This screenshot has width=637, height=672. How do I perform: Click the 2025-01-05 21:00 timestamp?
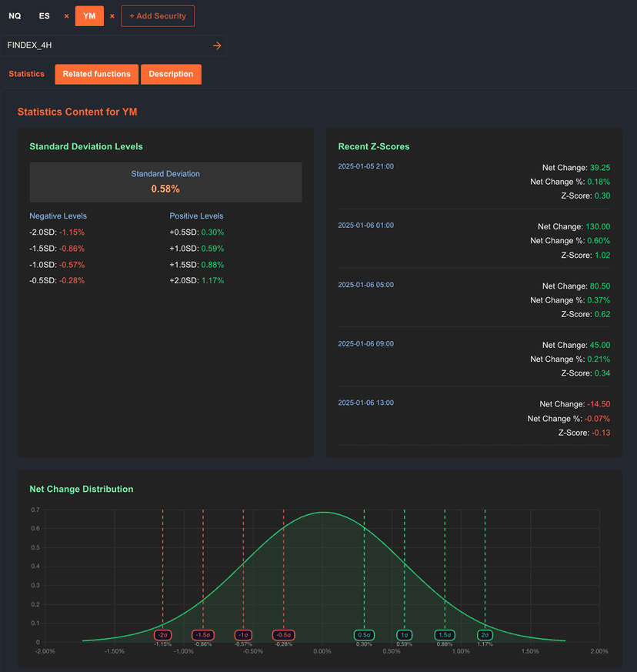click(365, 165)
